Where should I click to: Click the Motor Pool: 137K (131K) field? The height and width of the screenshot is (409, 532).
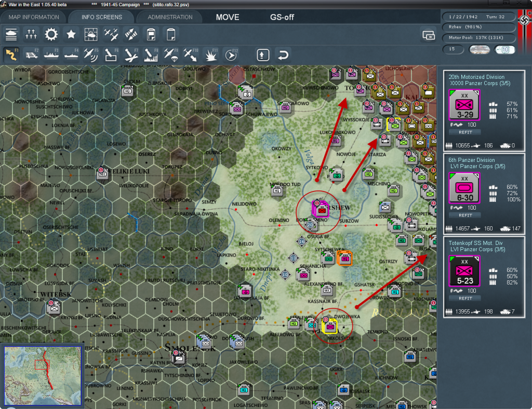(478, 37)
